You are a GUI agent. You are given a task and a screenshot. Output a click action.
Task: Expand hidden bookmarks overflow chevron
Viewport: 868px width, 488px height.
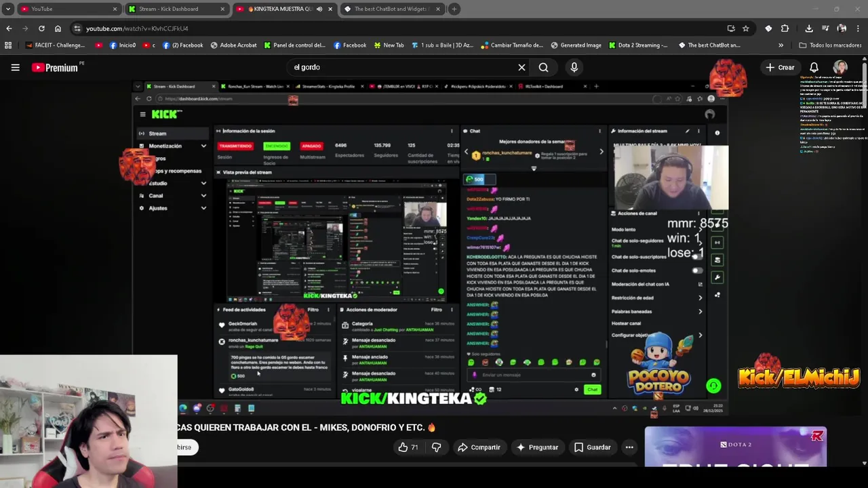(x=781, y=45)
